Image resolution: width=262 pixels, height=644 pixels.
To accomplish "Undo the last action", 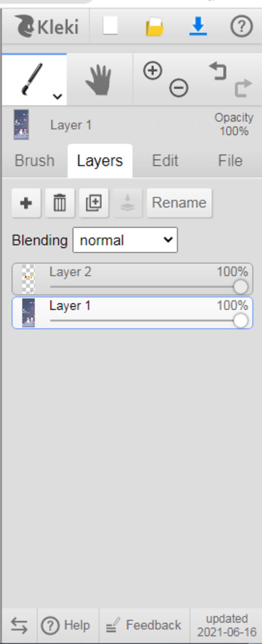I will click(x=218, y=71).
